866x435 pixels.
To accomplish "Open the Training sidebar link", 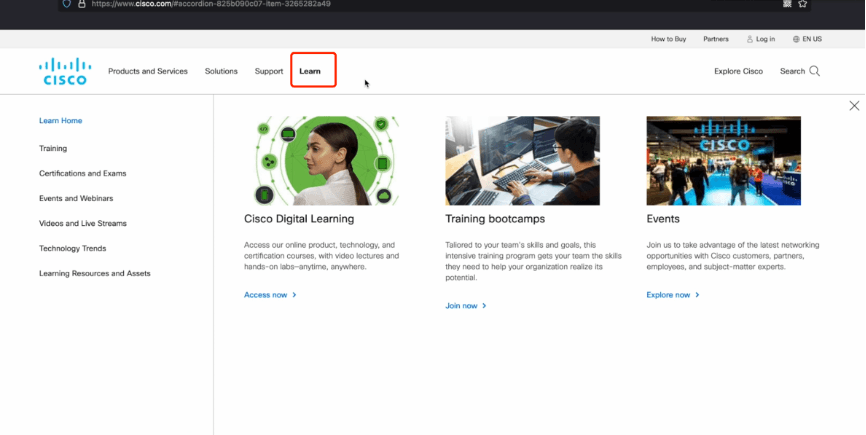I will point(53,148).
